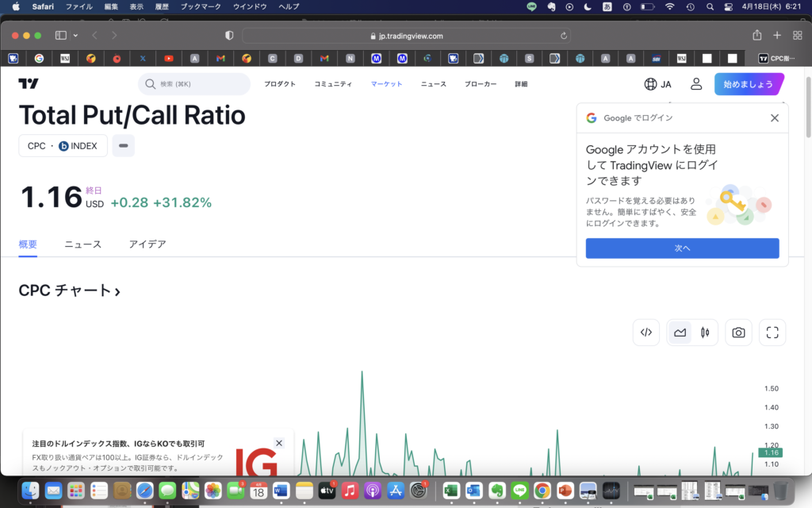Click the blue 次へ button
This screenshot has width=812, height=508.
682,248
